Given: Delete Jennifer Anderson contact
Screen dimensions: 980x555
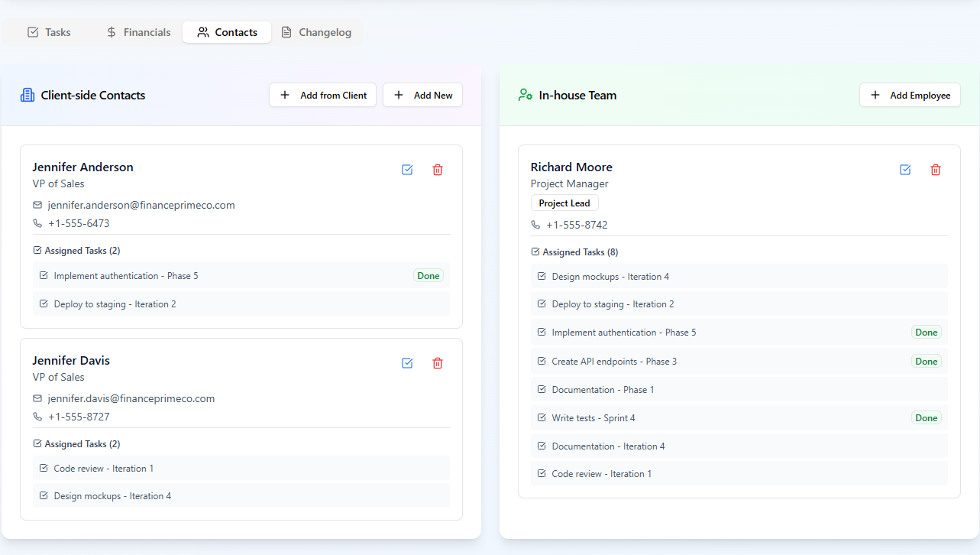Looking at the screenshot, I should (x=438, y=170).
